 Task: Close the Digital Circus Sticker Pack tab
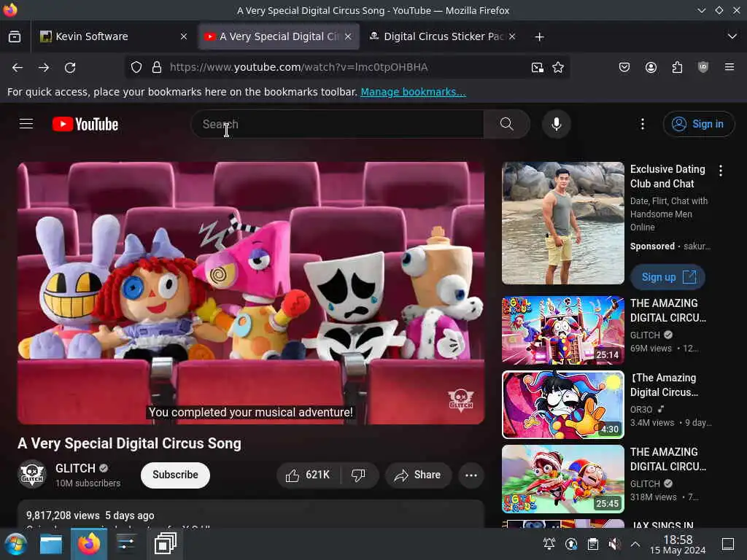[x=512, y=36]
